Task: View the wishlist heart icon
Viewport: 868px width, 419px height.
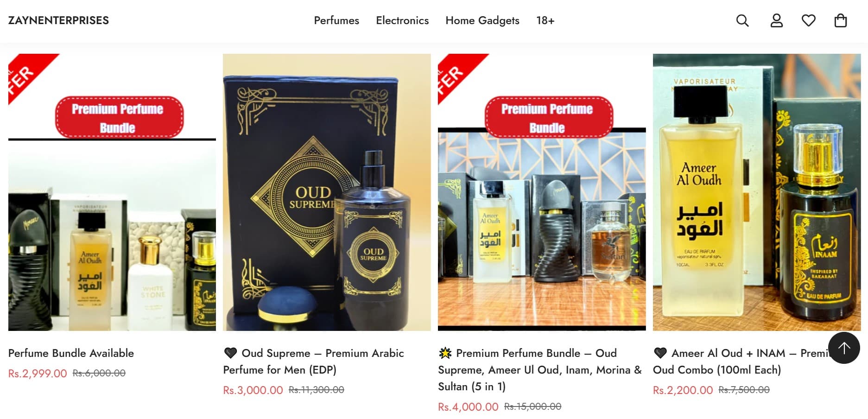Action: pos(809,20)
